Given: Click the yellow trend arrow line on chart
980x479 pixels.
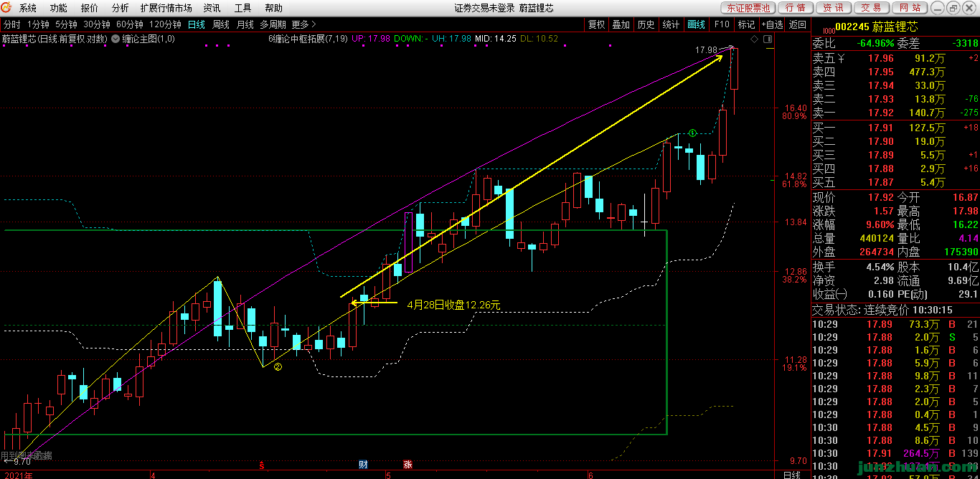Looking at the screenshot, I should [531, 176].
